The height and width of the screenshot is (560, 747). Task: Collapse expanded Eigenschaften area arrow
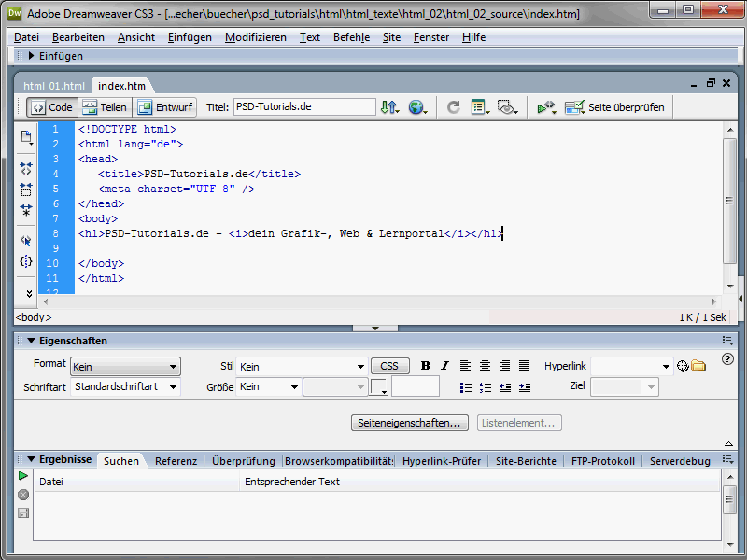[x=728, y=444]
